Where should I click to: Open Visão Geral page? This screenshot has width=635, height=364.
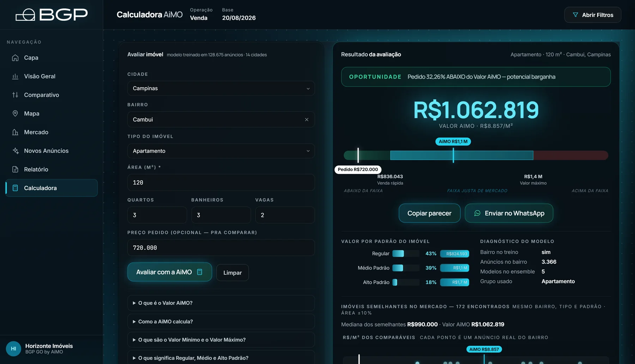pyautogui.click(x=52, y=76)
